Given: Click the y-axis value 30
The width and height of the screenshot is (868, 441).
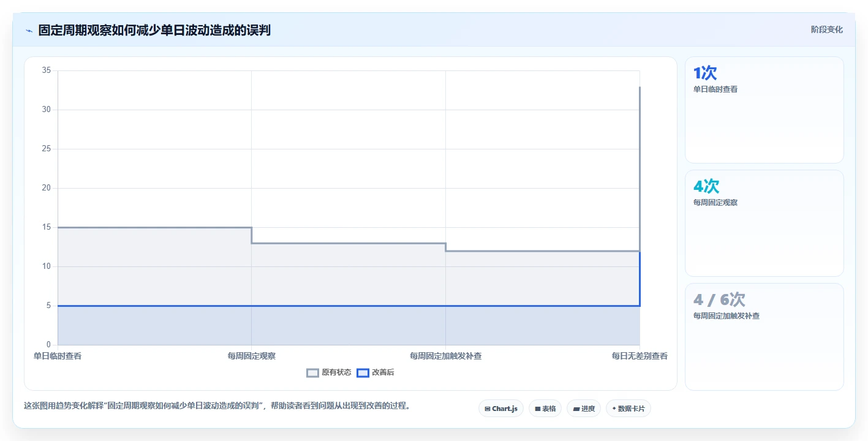Looking at the screenshot, I should 47,110.
